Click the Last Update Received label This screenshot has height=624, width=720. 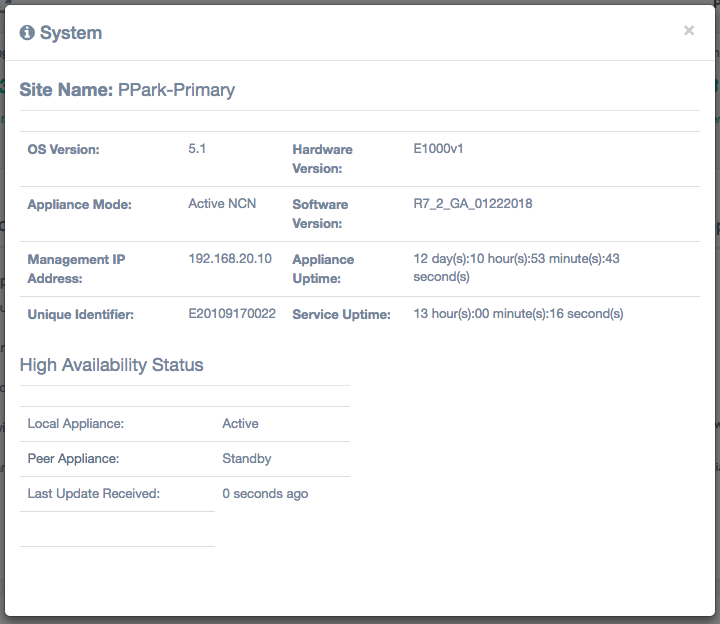pos(94,494)
